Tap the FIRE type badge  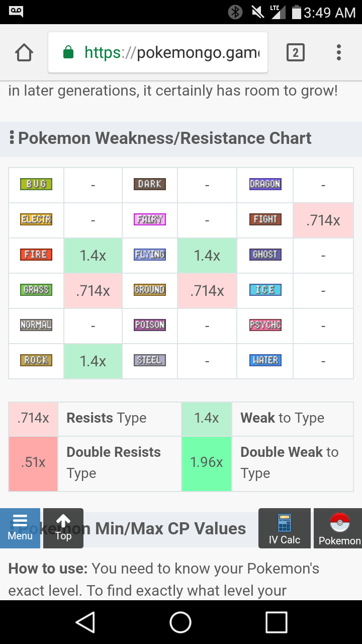pos(36,255)
